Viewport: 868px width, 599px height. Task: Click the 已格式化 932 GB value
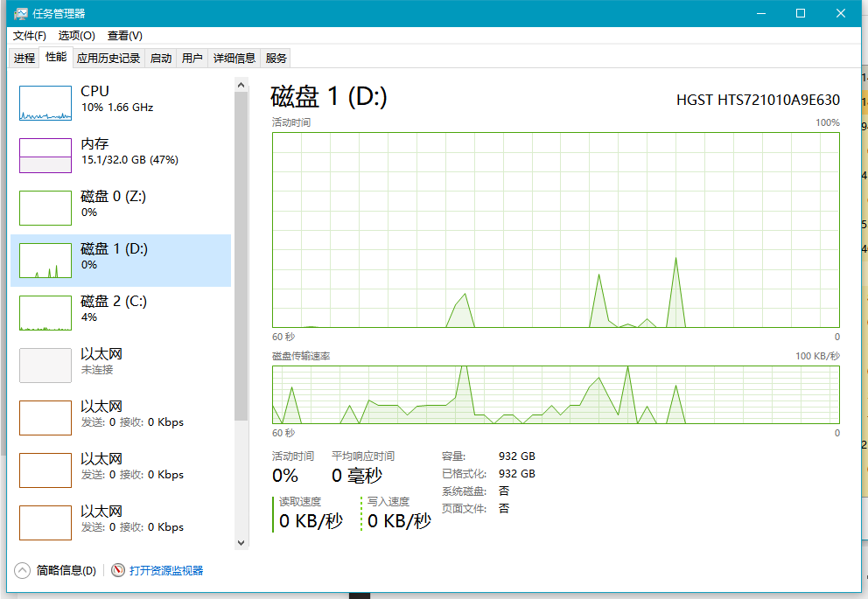[516, 474]
